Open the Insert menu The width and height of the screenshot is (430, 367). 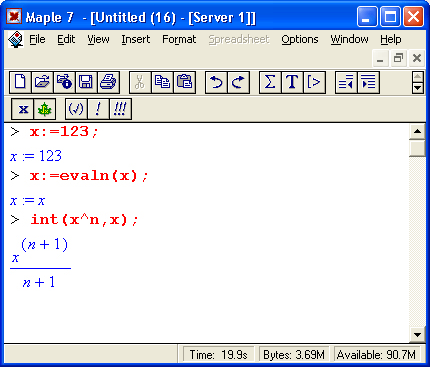pyautogui.click(x=136, y=39)
